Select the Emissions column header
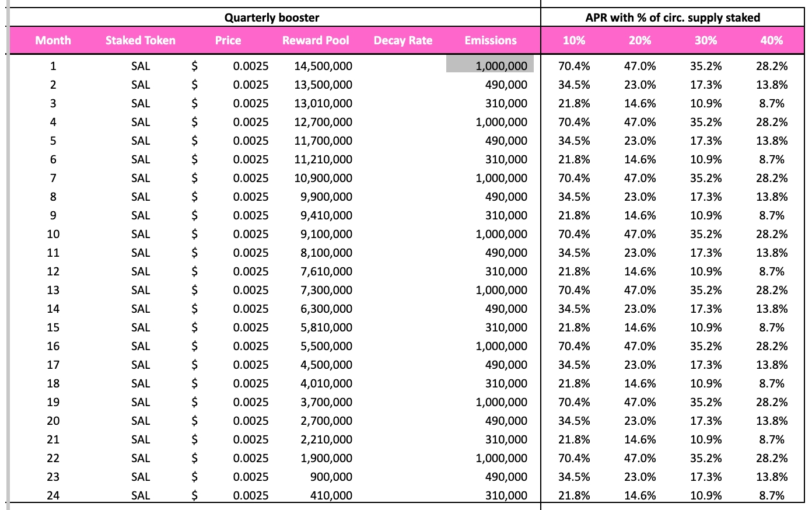This screenshot has width=812, height=510. (491, 40)
